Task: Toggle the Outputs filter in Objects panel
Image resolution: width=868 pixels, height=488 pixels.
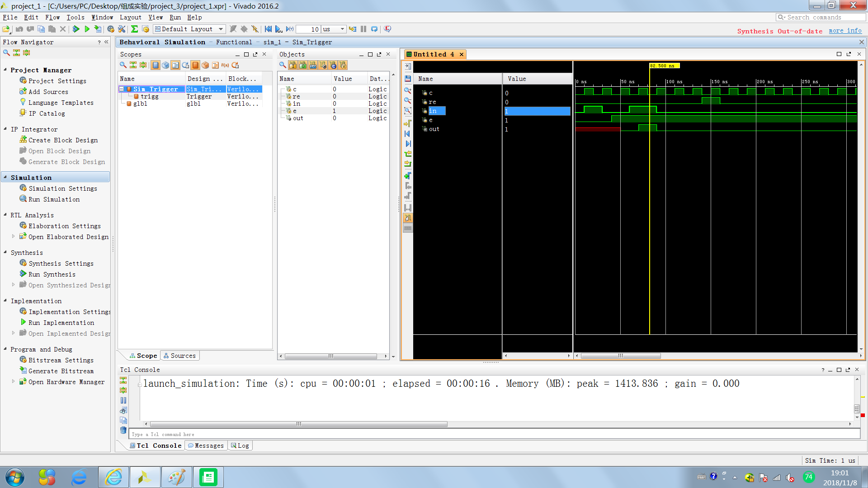Action: coord(303,65)
